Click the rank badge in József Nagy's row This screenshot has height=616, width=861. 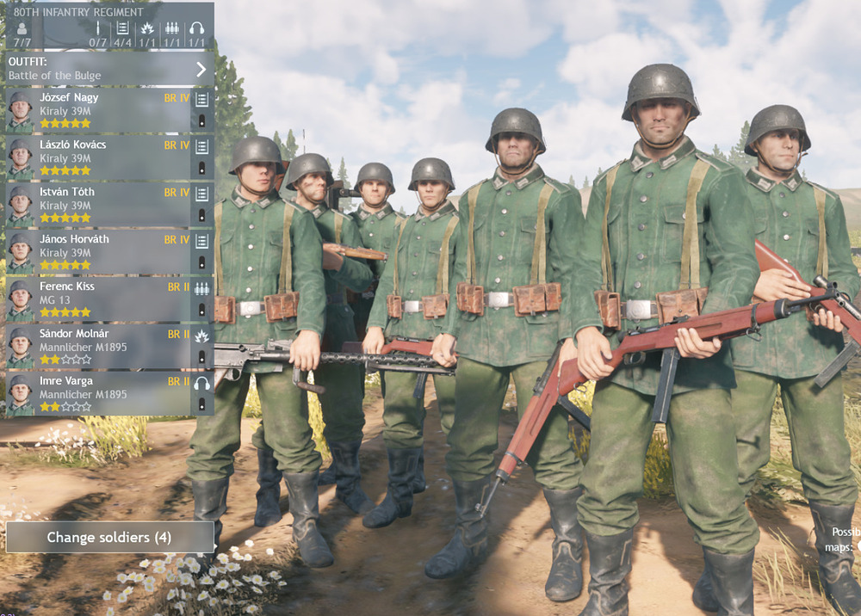point(201,121)
